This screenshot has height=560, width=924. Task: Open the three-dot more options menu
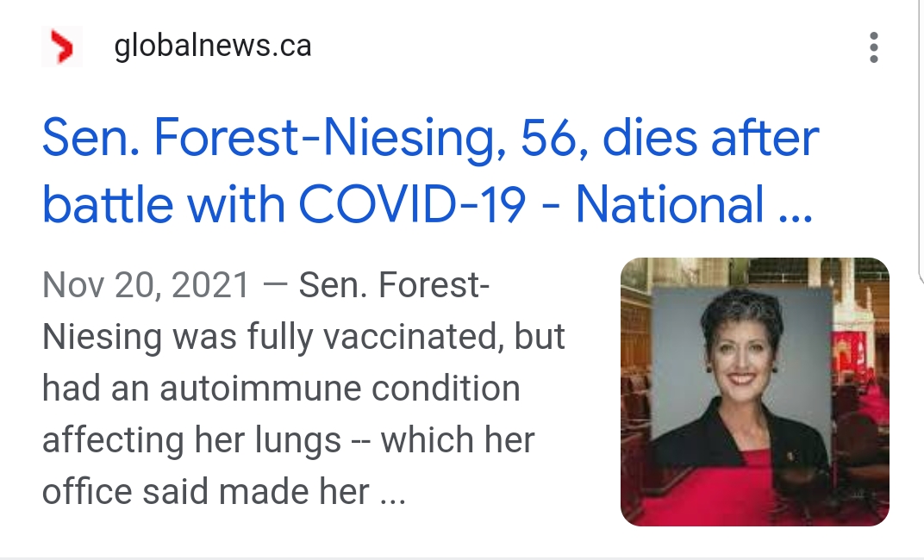(874, 47)
